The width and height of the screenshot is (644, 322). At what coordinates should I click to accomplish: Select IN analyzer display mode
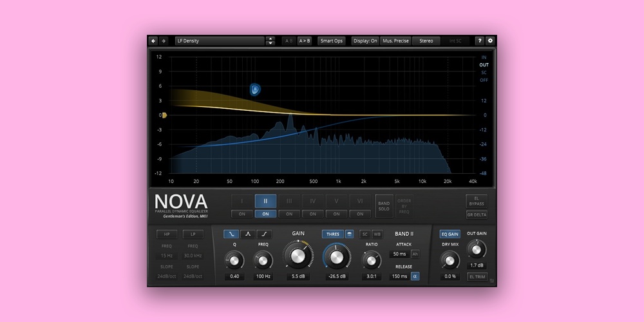click(484, 57)
